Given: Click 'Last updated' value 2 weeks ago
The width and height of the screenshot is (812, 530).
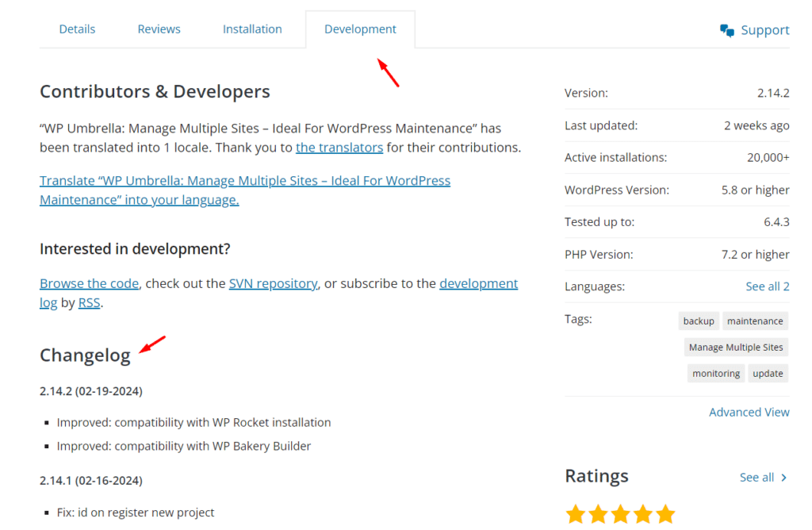Looking at the screenshot, I should click(756, 126).
